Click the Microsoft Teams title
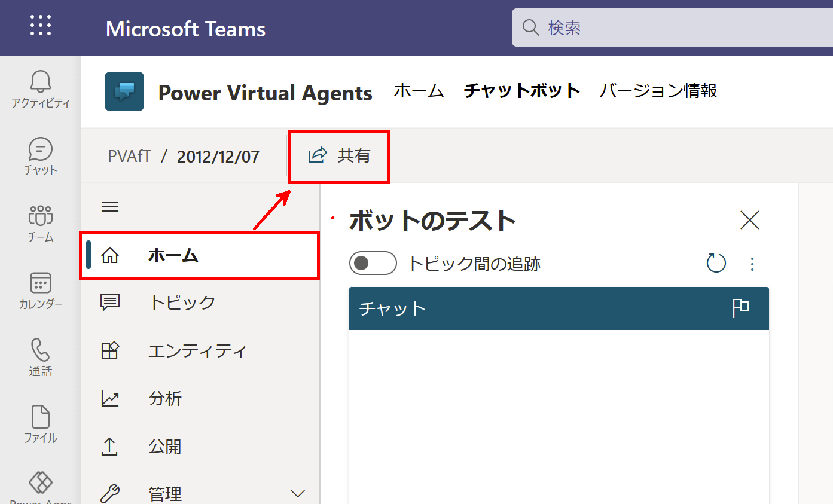Screen dimensions: 833x504 pyautogui.click(x=185, y=29)
